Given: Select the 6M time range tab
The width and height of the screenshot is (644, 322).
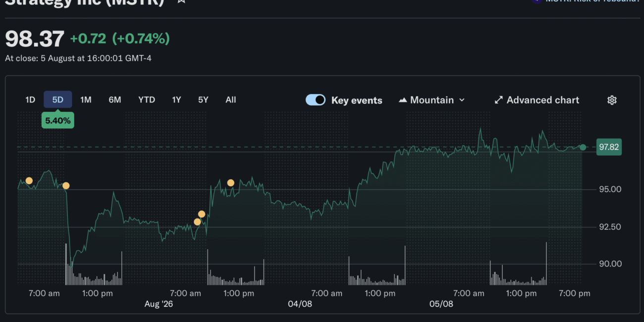Looking at the screenshot, I should pos(115,100).
